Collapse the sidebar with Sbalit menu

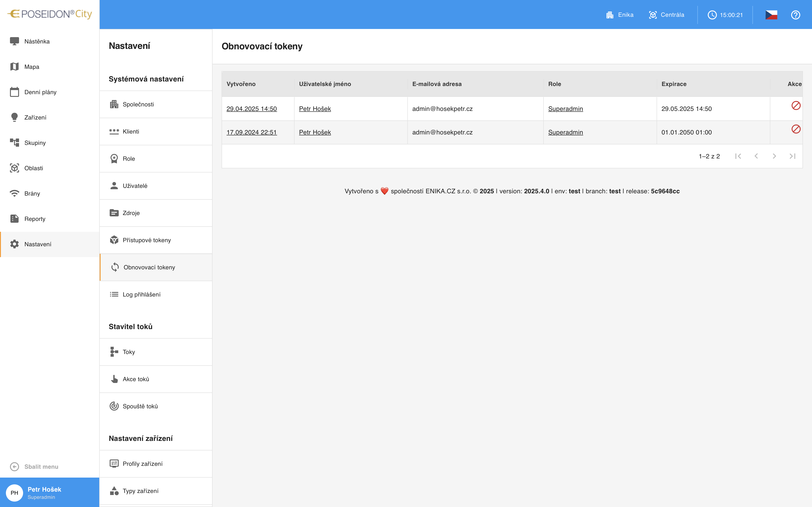pyautogui.click(x=34, y=466)
